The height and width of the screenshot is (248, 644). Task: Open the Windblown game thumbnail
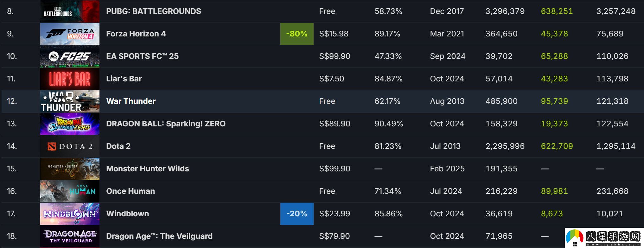click(70, 214)
